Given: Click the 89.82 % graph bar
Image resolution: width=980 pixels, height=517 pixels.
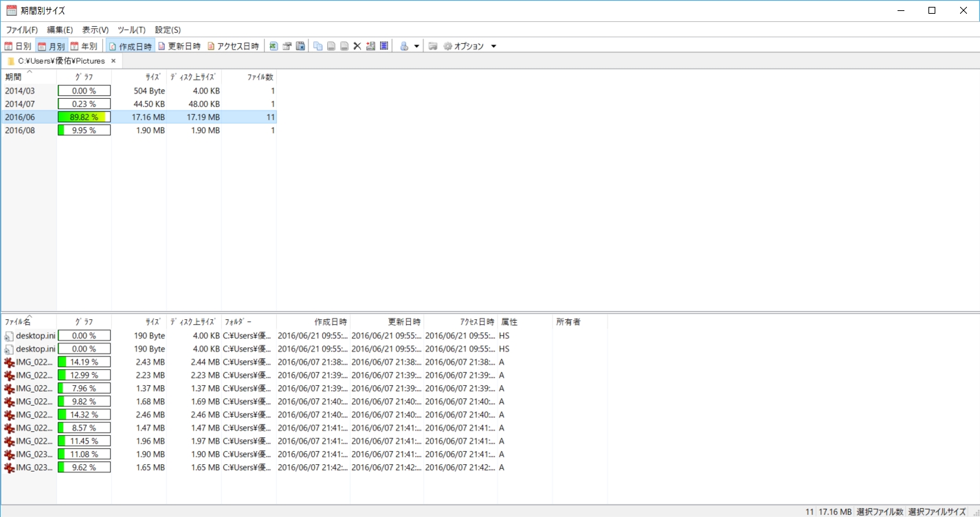Looking at the screenshot, I should (84, 117).
